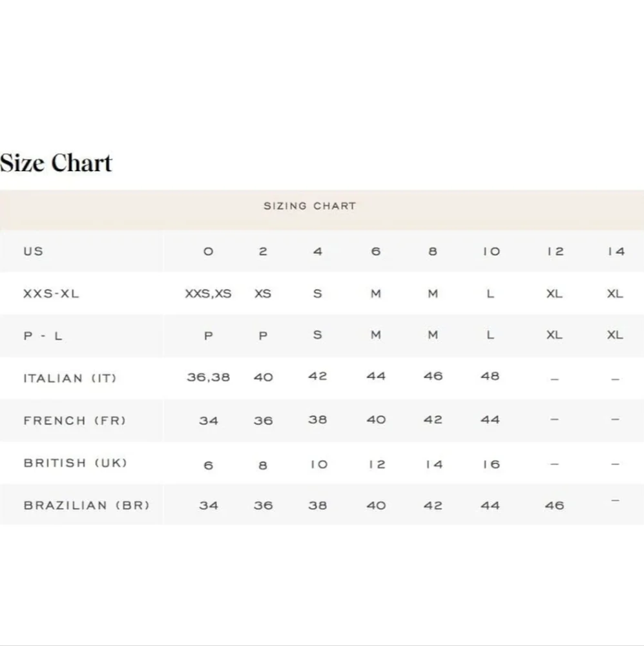The image size is (644, 646).
Task: Select "40" in the Italian row
Action: pos(264,377)
